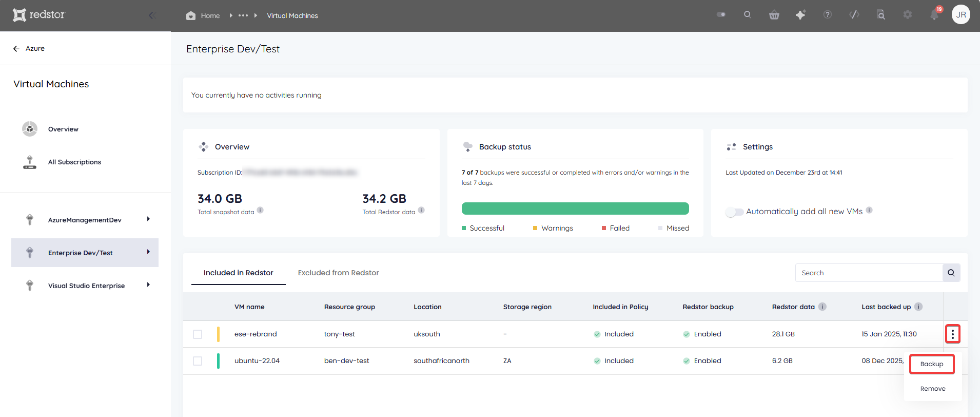Viewport: 980px width, 417px height.
Task: Open the settings gear icon
Action: coord(908,15)
